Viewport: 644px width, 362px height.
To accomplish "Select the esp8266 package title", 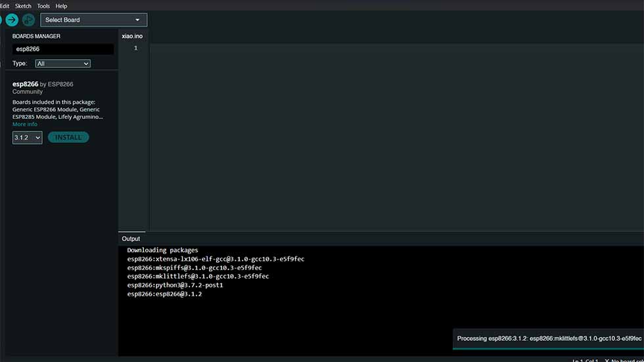I will coord(25,84).
